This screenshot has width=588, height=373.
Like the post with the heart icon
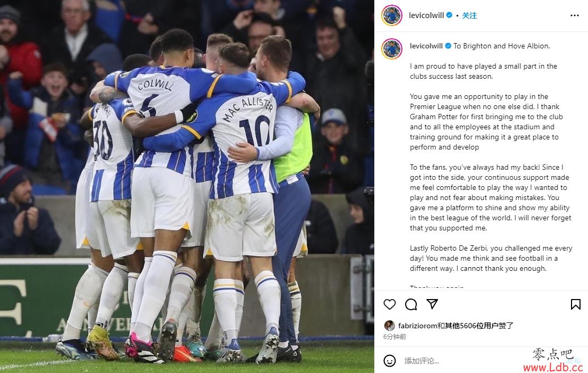[x=390, y=304]
